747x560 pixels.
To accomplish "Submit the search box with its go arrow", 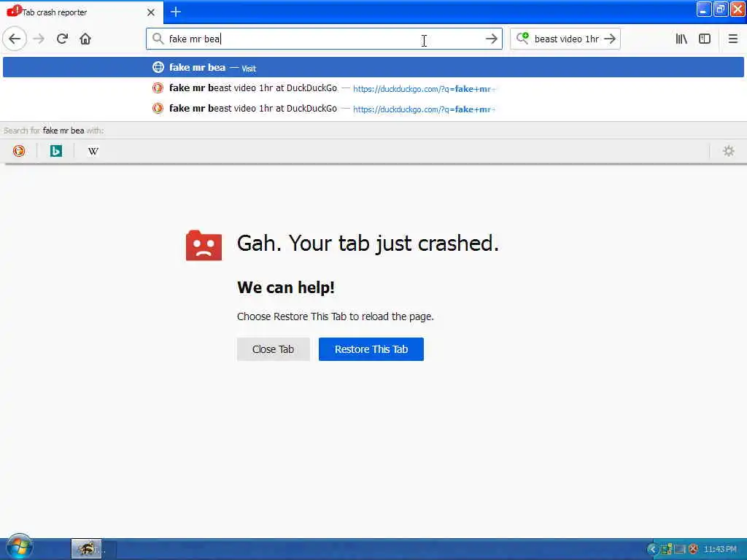I will (x=610, y=39).
